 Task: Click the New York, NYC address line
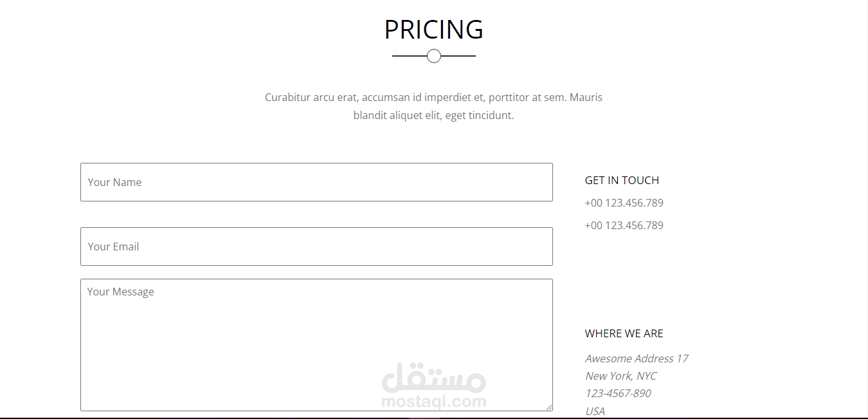click(620, 376)
